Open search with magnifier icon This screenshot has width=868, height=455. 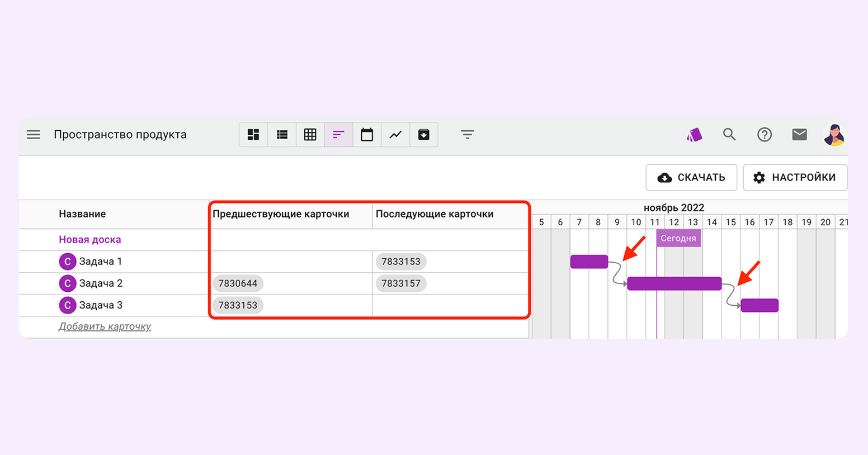[x=729, y=134]
